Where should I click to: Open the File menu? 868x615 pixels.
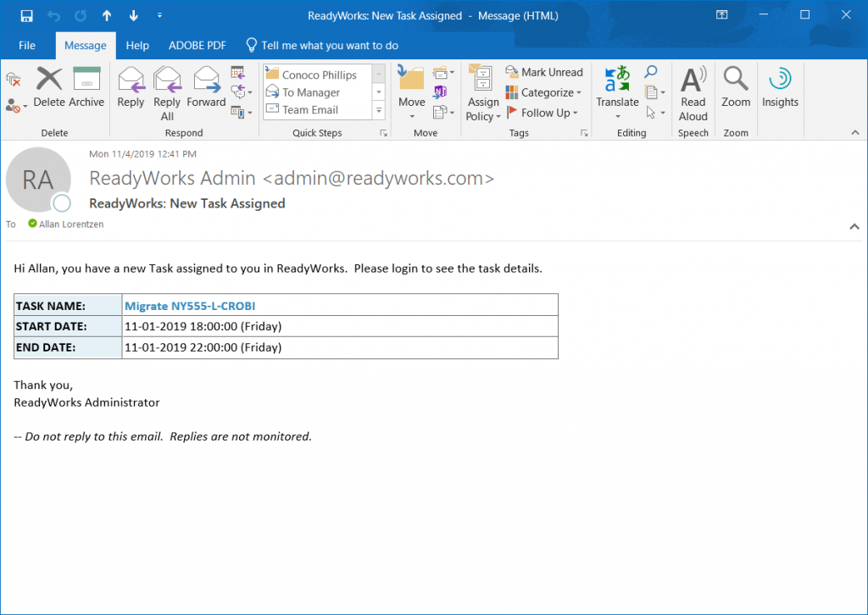[26, 46]
